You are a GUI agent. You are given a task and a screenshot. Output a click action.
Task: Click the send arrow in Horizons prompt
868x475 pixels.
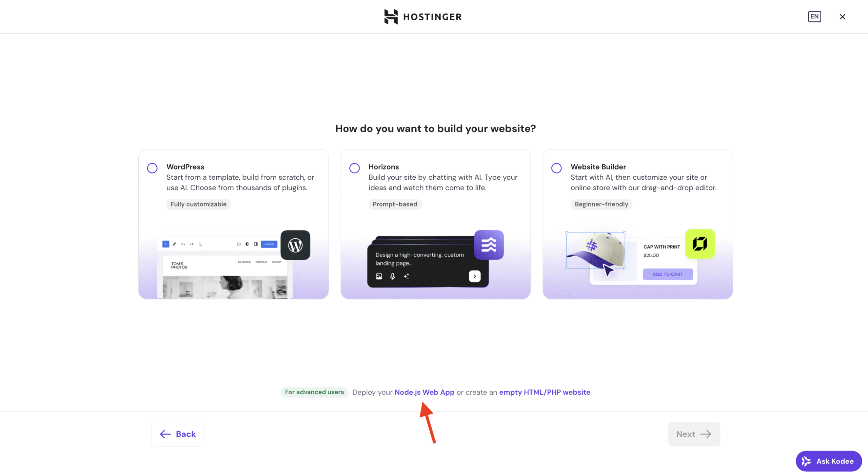point(474,276)
